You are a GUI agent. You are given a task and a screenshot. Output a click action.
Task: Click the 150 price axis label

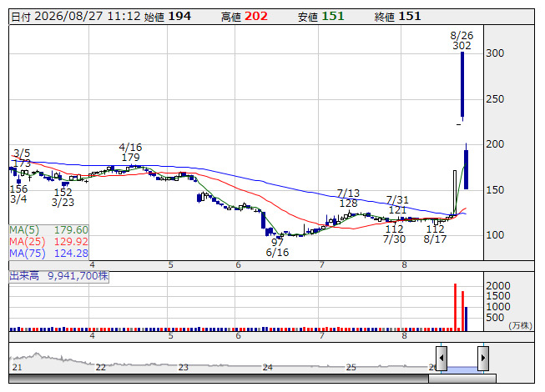coord(495,190)
